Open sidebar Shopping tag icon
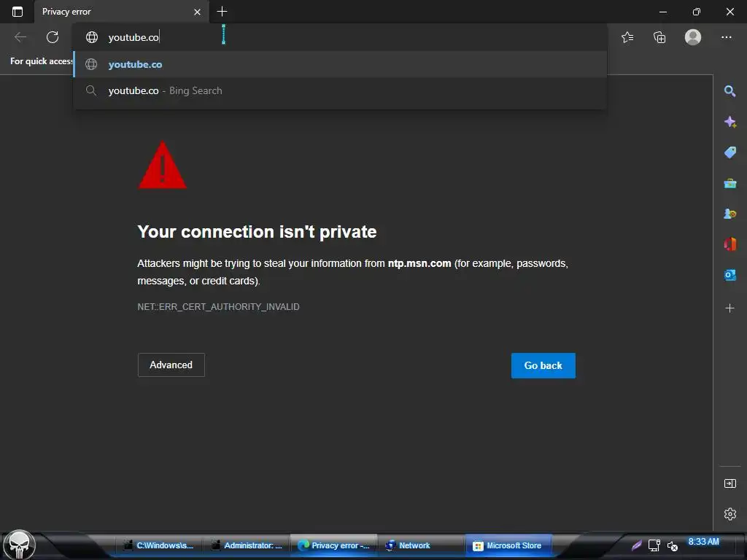 click(729, 152)
